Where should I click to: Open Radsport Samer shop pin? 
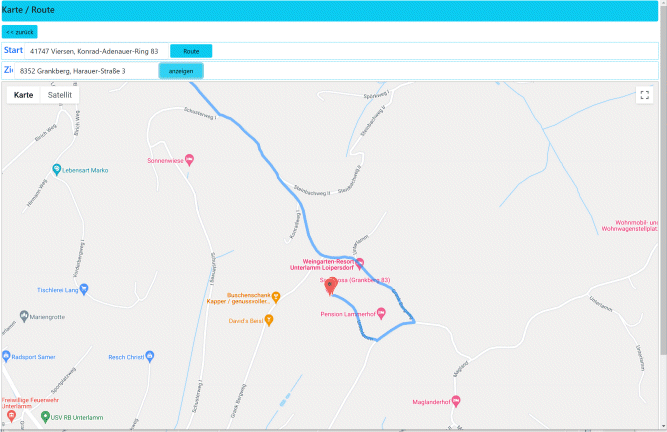6,356
